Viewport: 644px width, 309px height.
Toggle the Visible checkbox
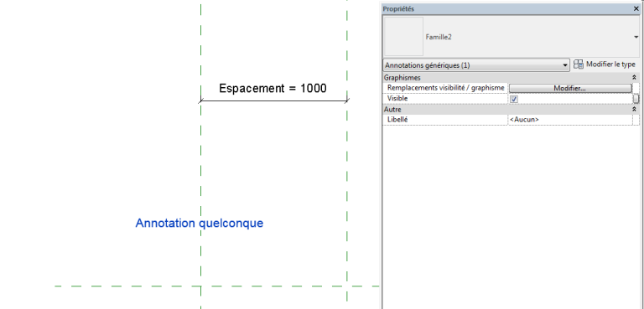pos(514,100)
